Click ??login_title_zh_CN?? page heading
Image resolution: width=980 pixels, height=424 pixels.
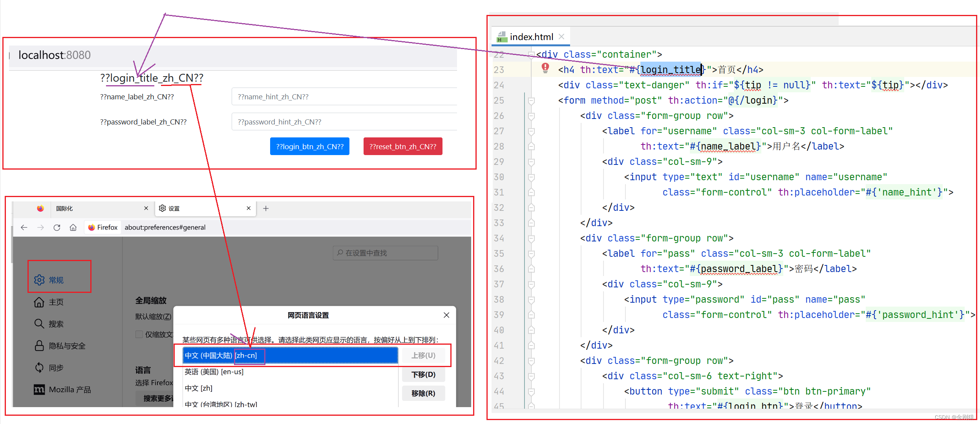tap(152, 78)
